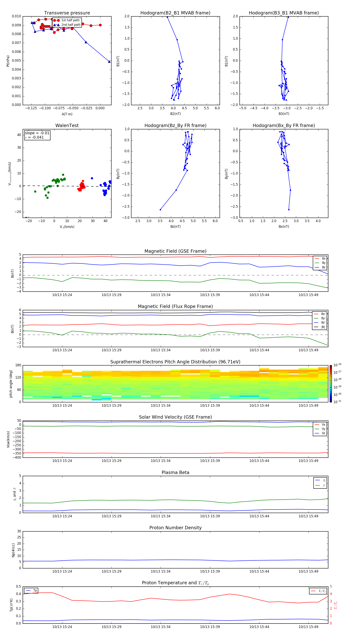
Task: Click the 'Bz(nT)' hodogram axis label
Action: click(175, 227)
